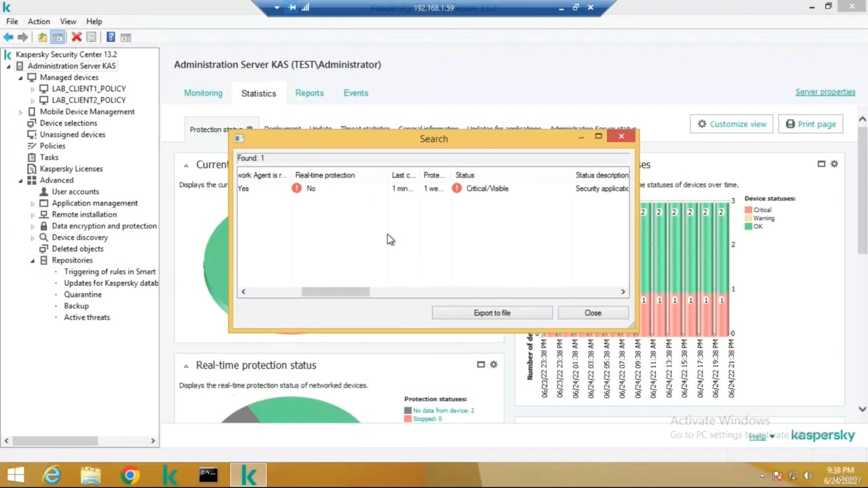868x488 pixels.
Task: Switch to the Events tab
Action: [x=355, y=93]
